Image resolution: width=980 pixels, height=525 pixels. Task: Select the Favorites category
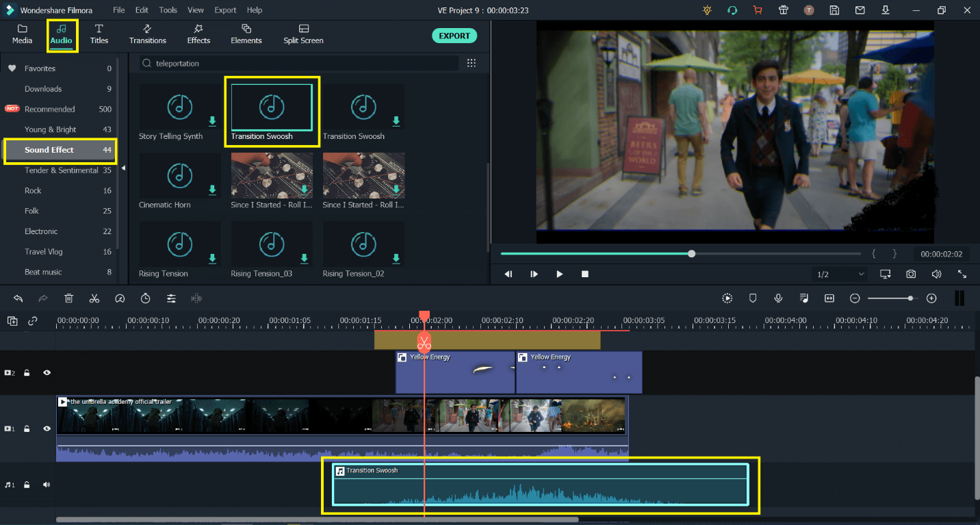click(x=59, y=68)
